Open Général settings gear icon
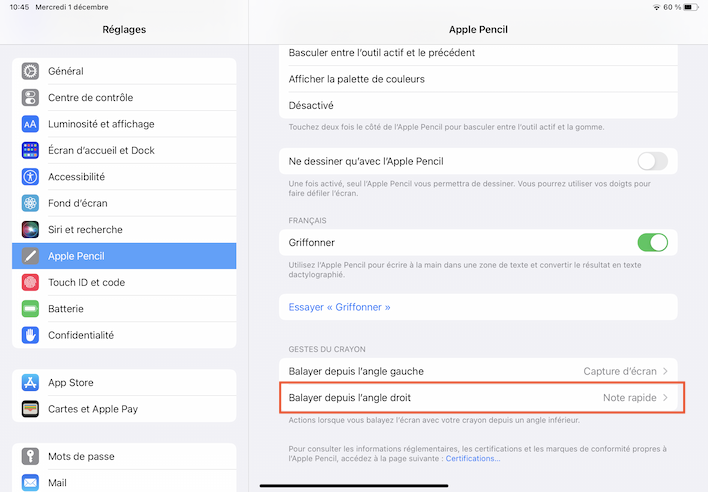 click(30, 71)
